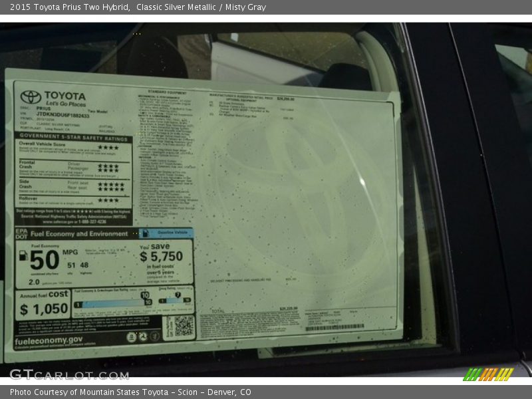
Task: Click the EPA DOT logo on the fuel economy header
Action: tap(21, 234)
